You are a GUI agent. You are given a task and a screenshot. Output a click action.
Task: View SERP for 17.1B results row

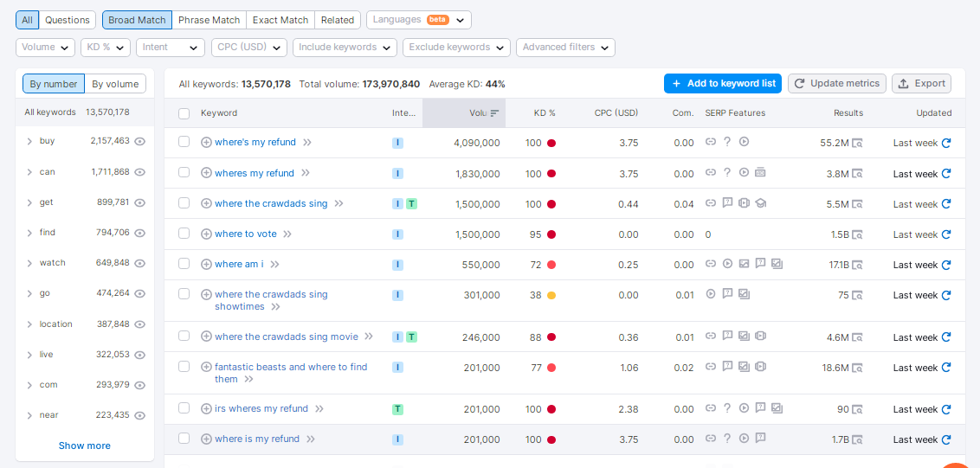pyautogui.click(x=857, y=265)
